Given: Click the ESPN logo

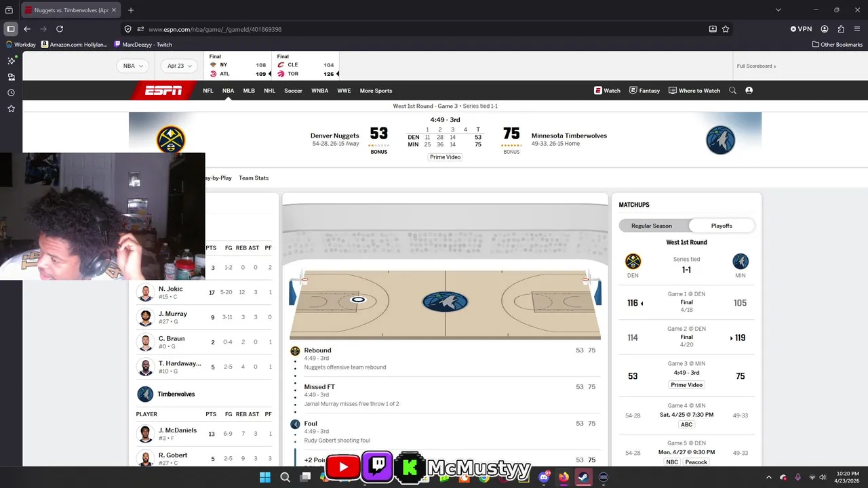Looking at the screenshot, I should [163, 90].
